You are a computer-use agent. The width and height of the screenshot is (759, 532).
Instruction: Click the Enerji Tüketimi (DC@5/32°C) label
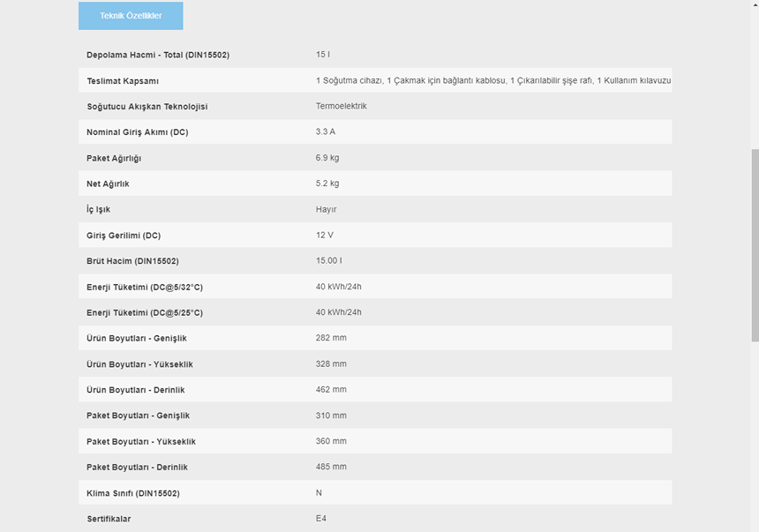click(144, 288)
